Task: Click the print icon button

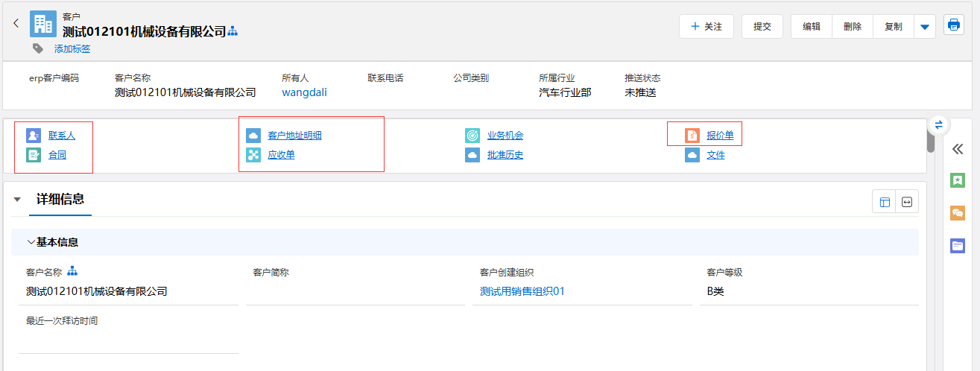Action: pyautogui.click(x=953, y=25)
